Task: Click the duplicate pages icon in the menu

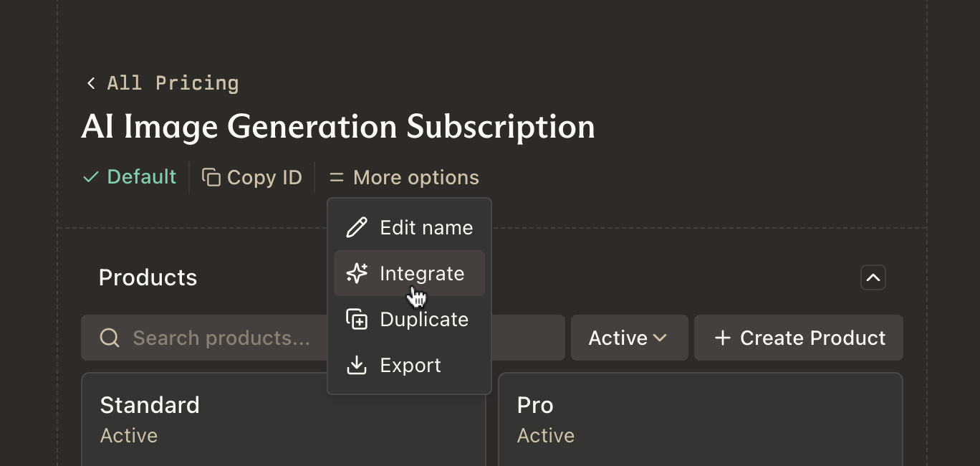Action: pyautogui.click(x=357, y=320)
